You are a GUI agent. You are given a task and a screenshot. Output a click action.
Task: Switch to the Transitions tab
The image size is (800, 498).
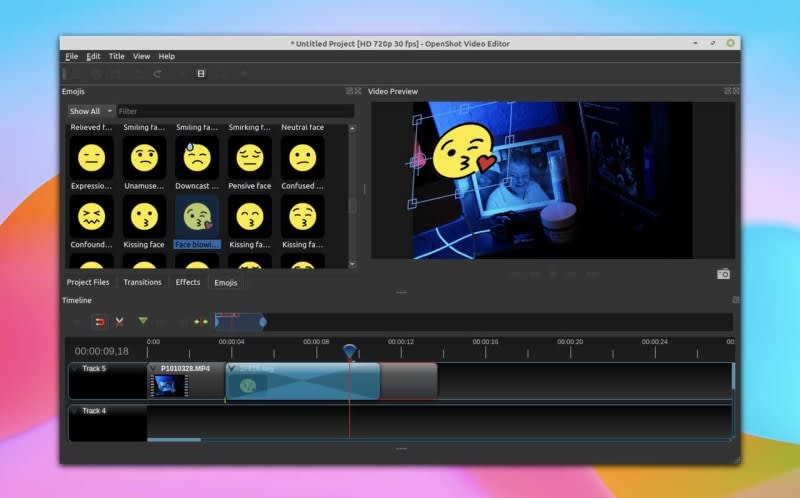tap(142, 282)
